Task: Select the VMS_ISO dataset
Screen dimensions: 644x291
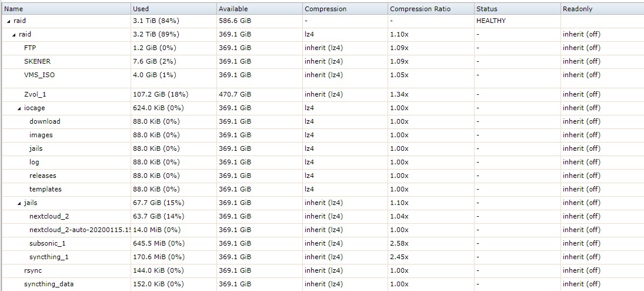Action: pyautogui.click(x=39, y=75)
